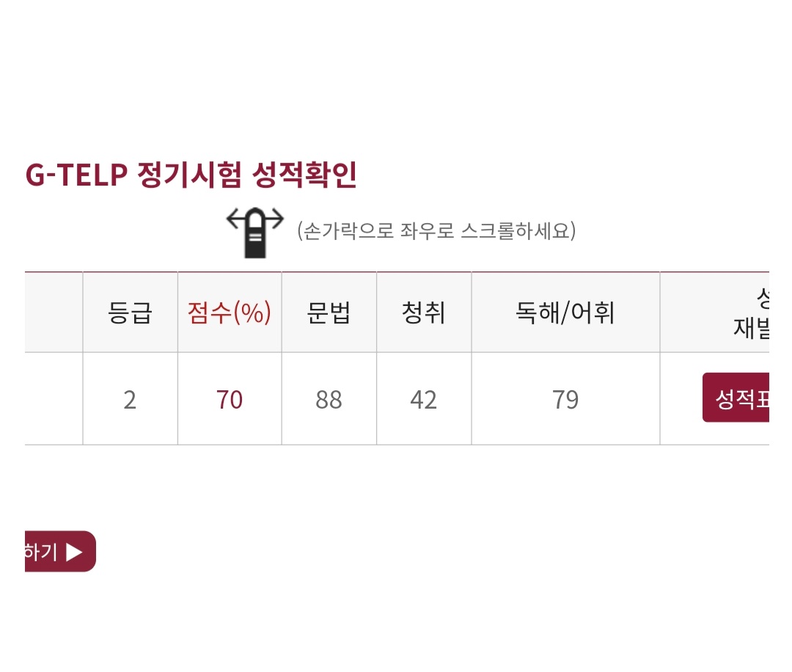Click the listening score 42 cell

coord(424,399)
